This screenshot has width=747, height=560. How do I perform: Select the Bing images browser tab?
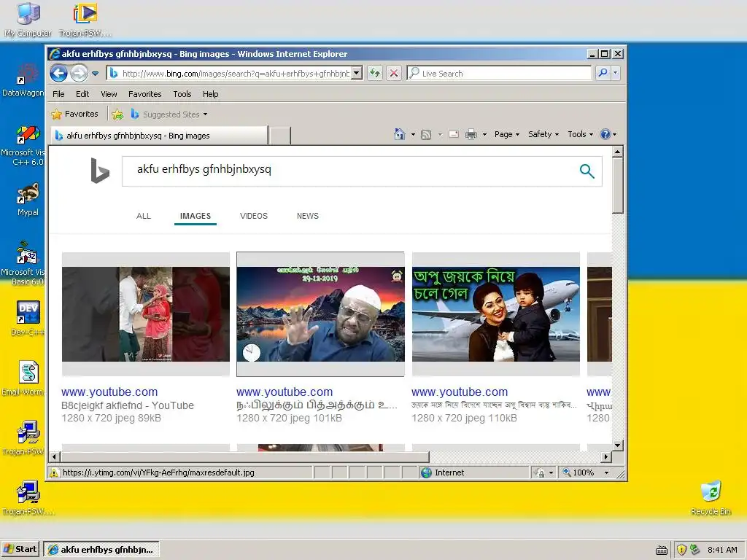coord(159,136)
